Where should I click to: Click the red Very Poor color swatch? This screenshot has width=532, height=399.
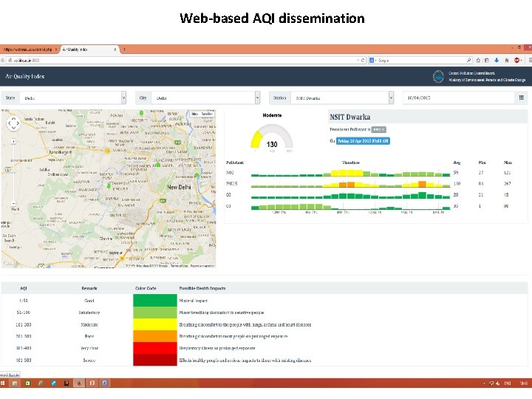[x=155, y=348]
